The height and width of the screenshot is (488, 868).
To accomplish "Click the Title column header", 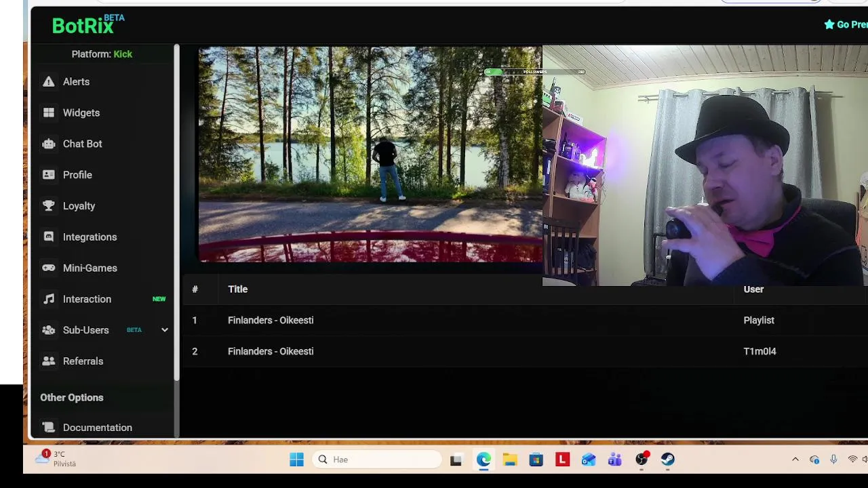I will point(238,289).
